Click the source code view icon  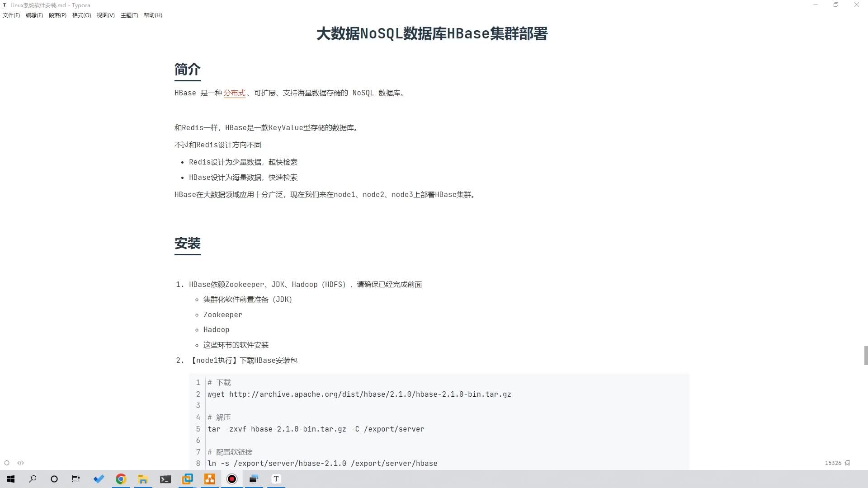20,463
